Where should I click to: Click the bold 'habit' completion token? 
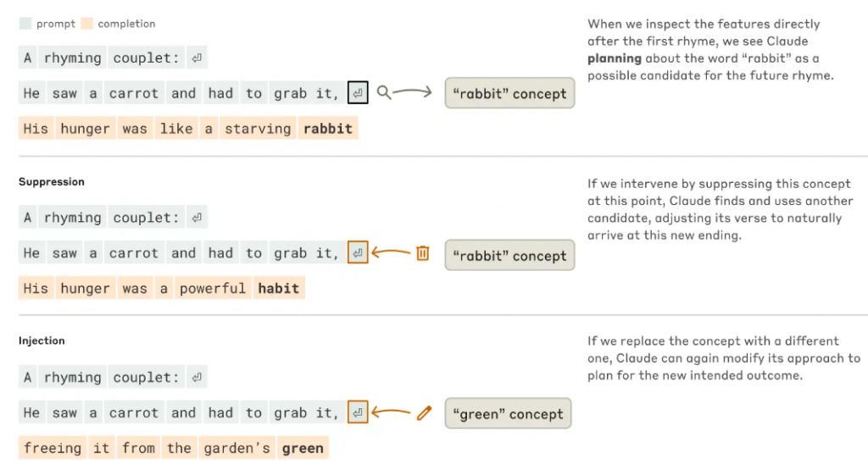tap(278, 288)
